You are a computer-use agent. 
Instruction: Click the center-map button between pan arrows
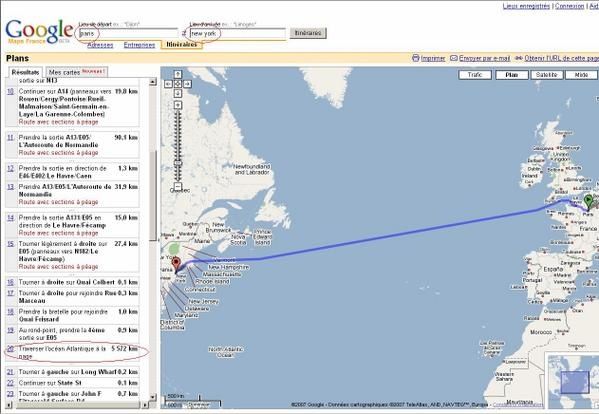(178, 84)
